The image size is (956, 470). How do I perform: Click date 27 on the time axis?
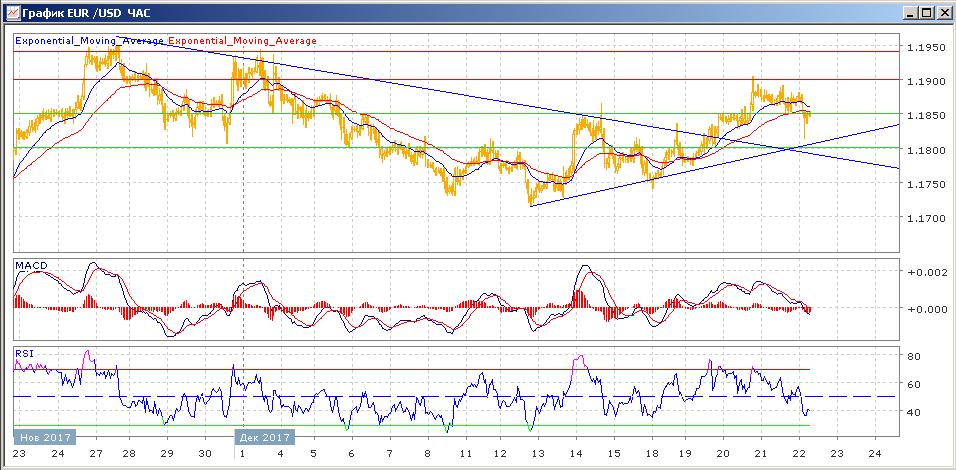[96, 453]
